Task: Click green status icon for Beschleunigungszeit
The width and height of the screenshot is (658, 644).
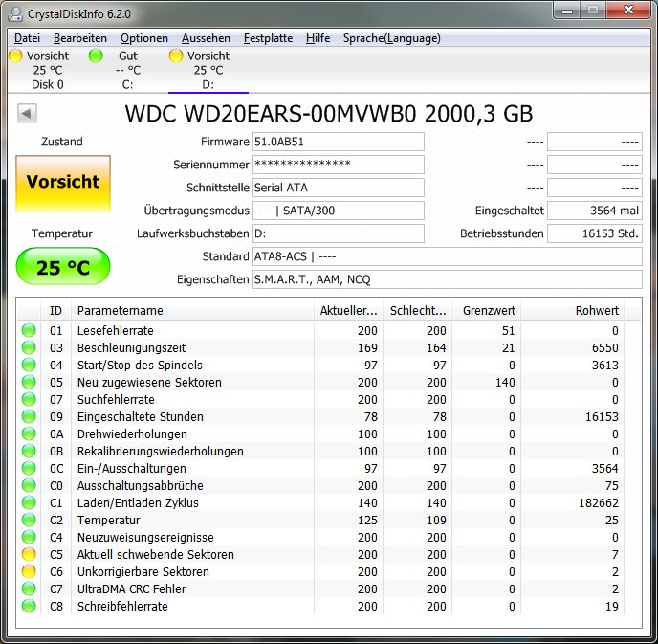Action: tap(29, 347)
